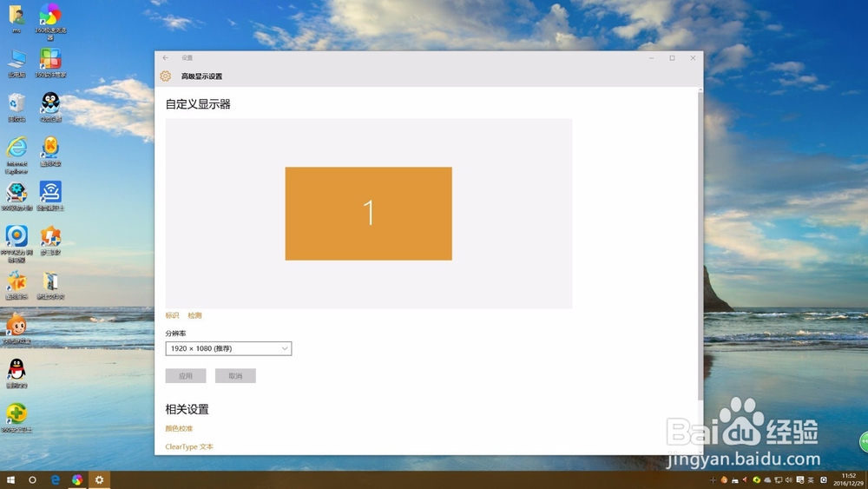
Task: Open the ms user folder icon
Action: [16, 18]
